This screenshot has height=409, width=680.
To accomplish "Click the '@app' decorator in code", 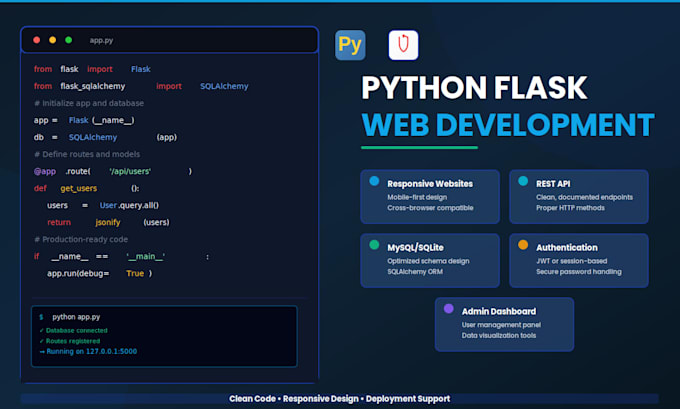I will pos(45,171).
